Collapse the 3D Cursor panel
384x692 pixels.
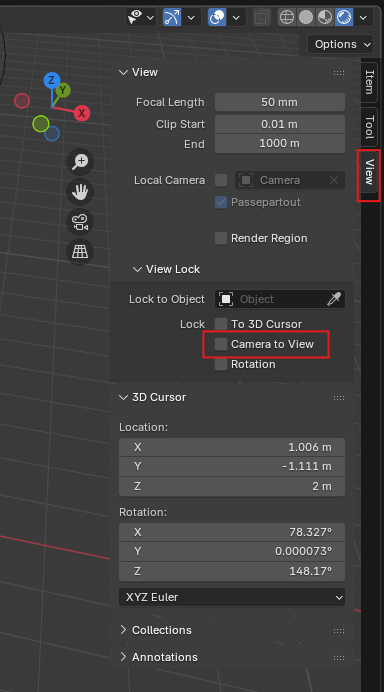tap(123, 397)
